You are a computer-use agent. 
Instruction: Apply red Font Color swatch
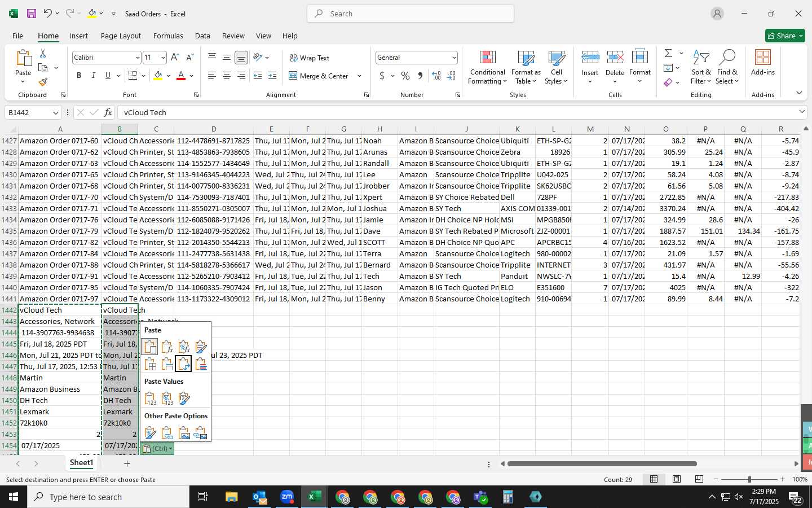point(181,76)
